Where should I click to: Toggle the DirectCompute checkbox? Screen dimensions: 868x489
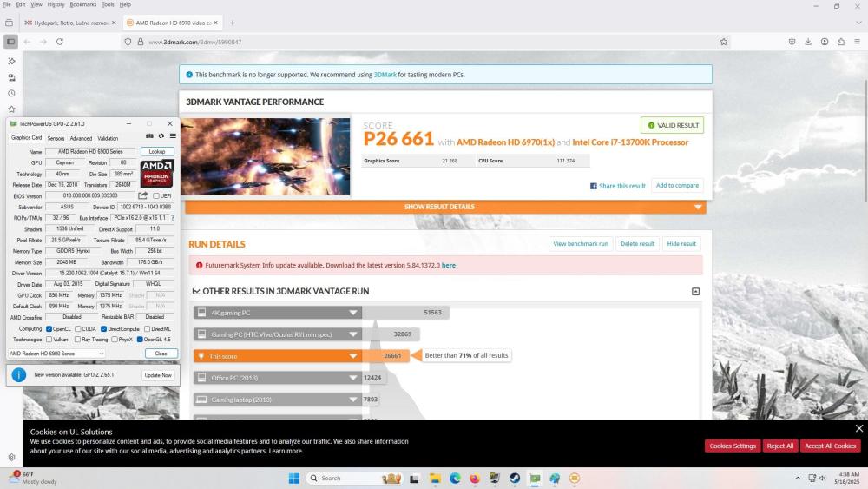point(103,329)
